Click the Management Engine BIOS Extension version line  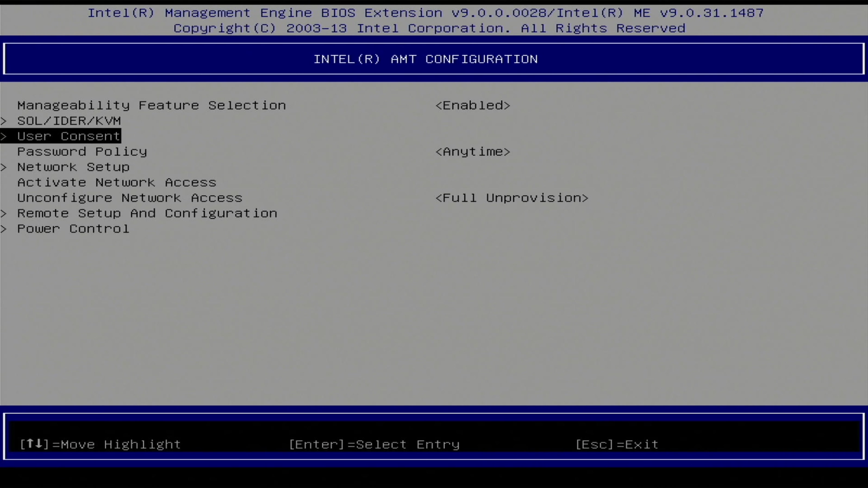426,13
